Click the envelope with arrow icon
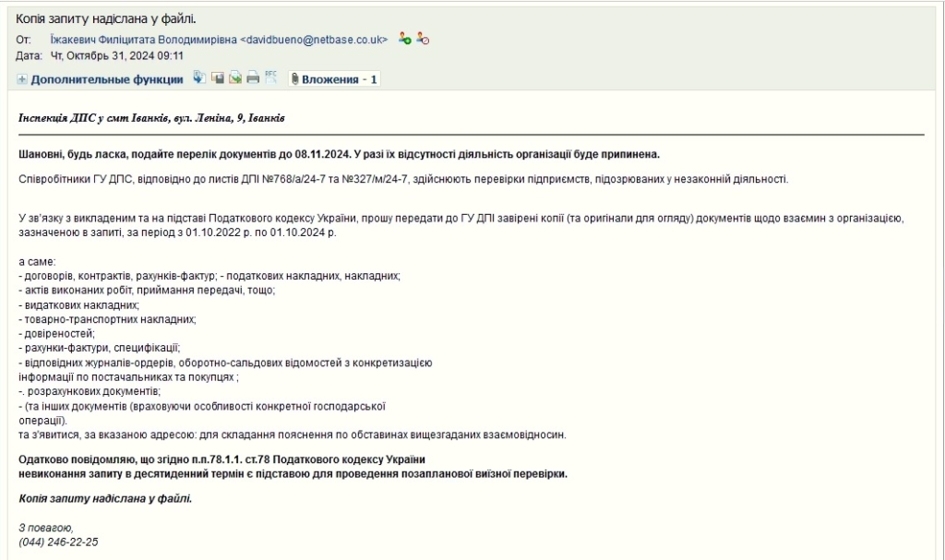 pyautogui.click(x=235, y=78)
